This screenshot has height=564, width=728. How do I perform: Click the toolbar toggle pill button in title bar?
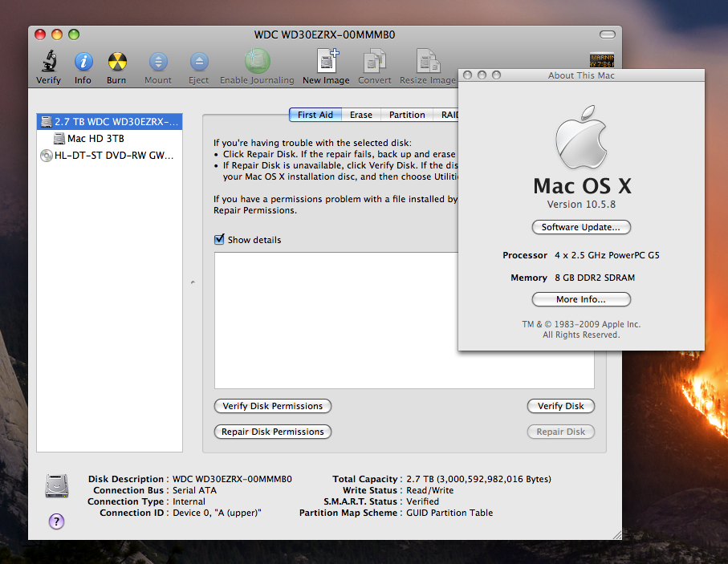coord(608,34)
